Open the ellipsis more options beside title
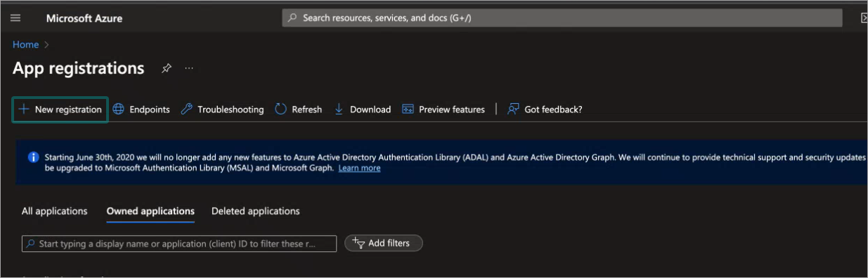 coord(189,68)
